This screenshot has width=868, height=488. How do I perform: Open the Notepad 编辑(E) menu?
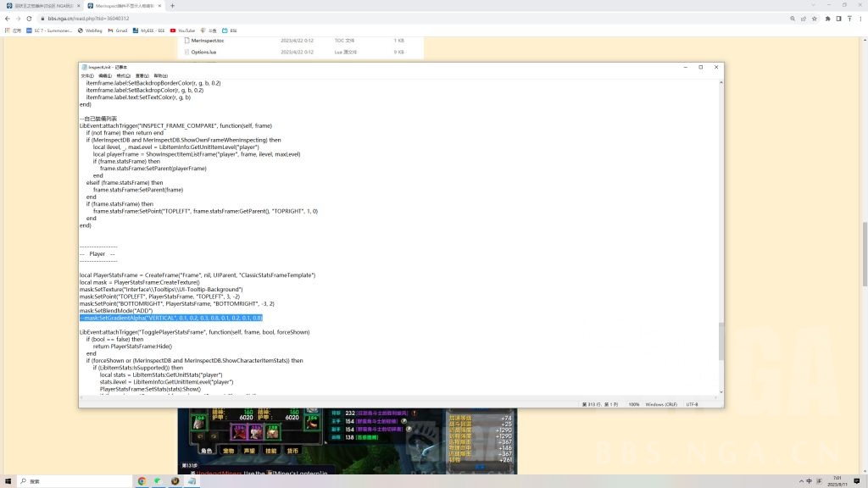point(105,75)
